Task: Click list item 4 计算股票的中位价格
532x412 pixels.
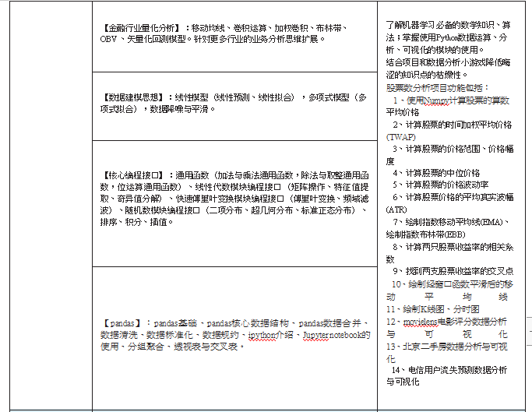Action: pos(437,173)
